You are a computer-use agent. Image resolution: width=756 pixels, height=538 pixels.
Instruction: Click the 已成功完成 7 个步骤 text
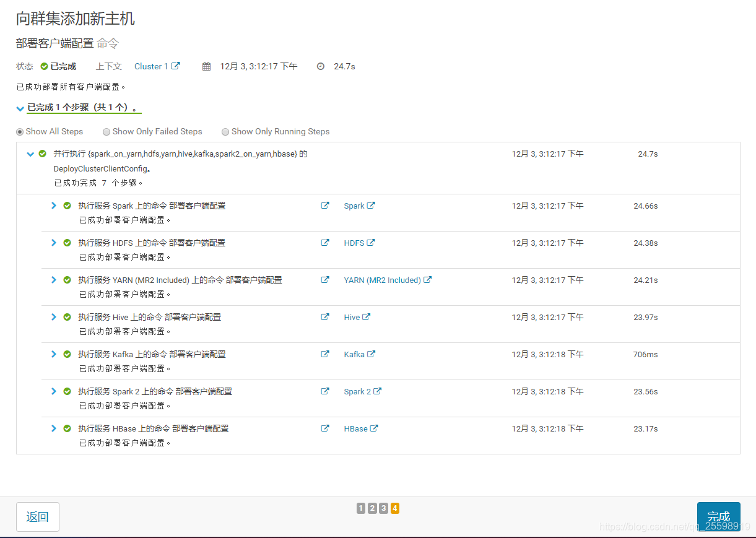coord(99,183)
